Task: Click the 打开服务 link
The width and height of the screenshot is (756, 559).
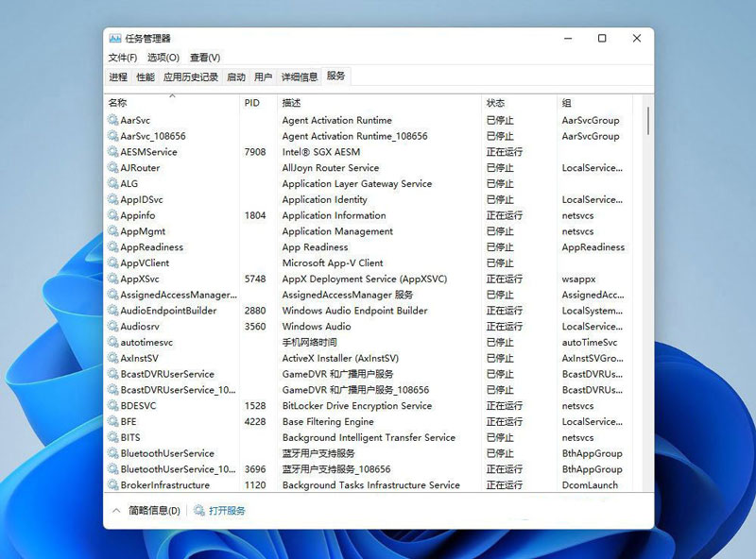Action: point(227,511)
